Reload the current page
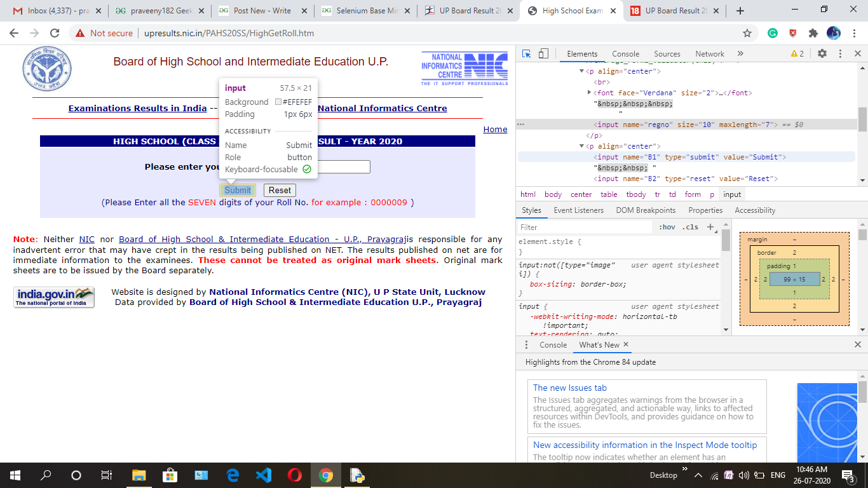The width and height of the screenshot is (868, 488). click(55, 33)
